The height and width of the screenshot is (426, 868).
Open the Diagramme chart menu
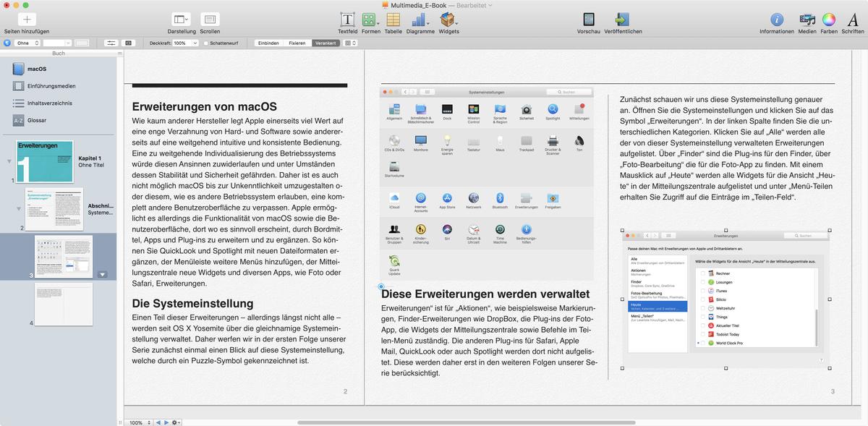pyautogui.click(x=420, y=20)
